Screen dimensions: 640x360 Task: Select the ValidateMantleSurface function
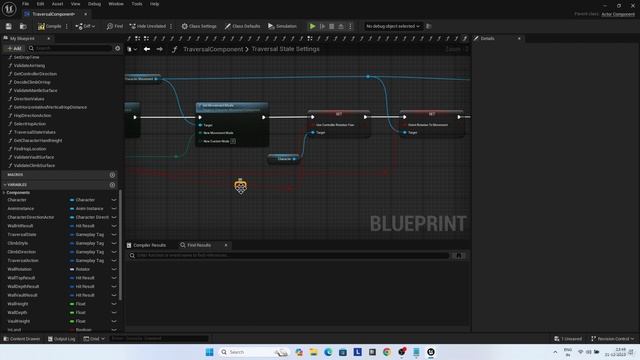tap(35, 91)
